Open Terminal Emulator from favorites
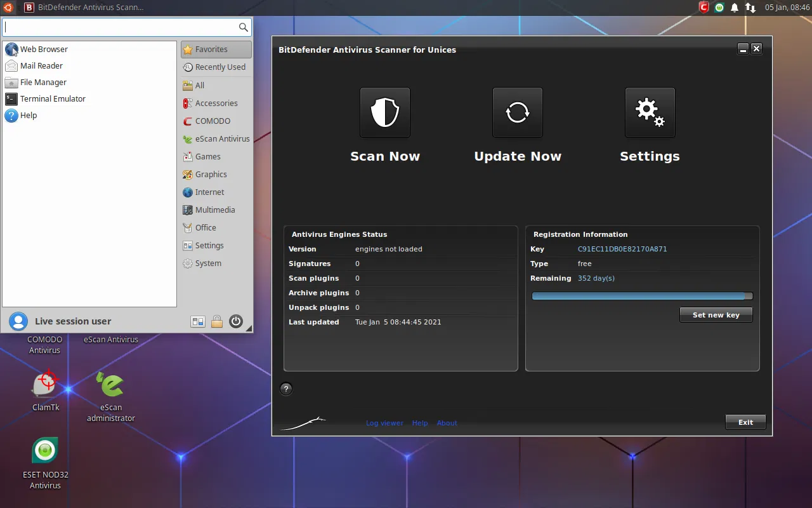Viewport: 812px width, 508px height. (x=89, y=98)
